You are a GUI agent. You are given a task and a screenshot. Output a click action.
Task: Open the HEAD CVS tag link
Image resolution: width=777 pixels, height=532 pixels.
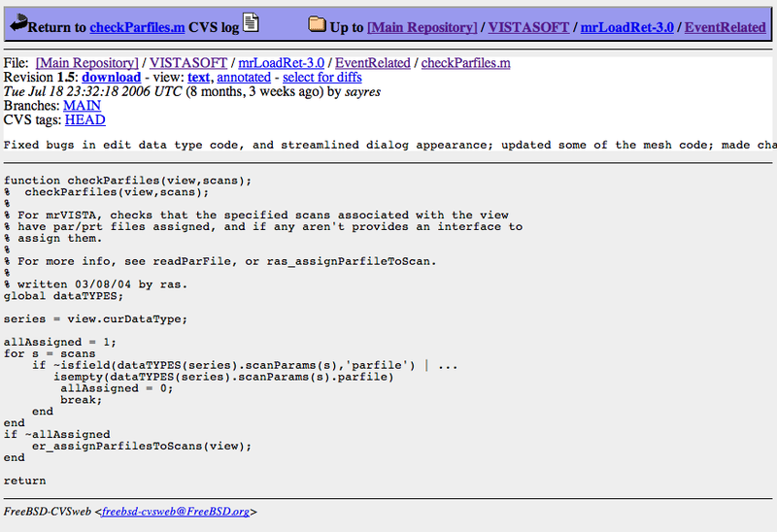[x=84, y=120]
